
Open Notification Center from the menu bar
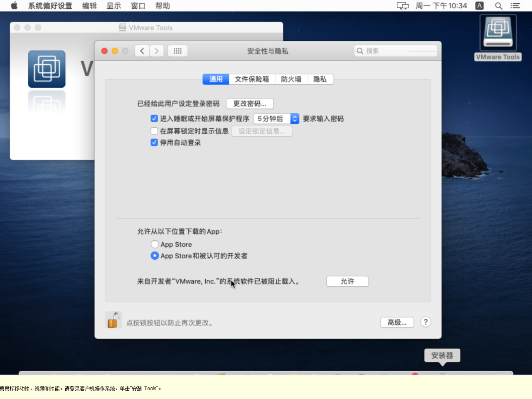point(515,6)
